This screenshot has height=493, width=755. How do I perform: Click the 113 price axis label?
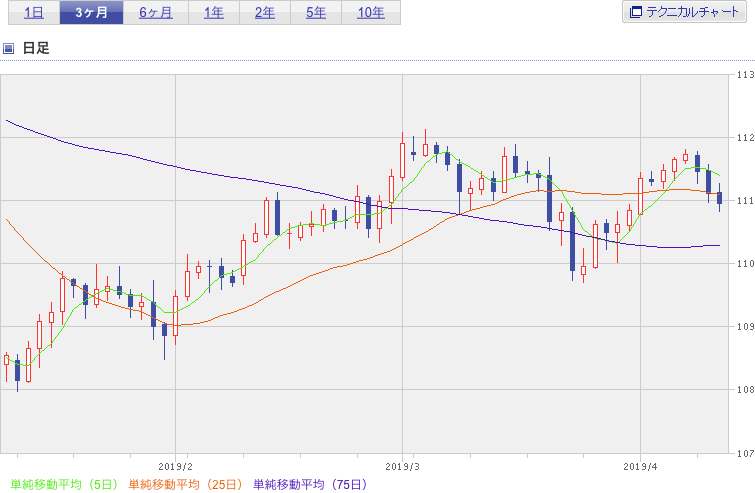pos(745,75)
